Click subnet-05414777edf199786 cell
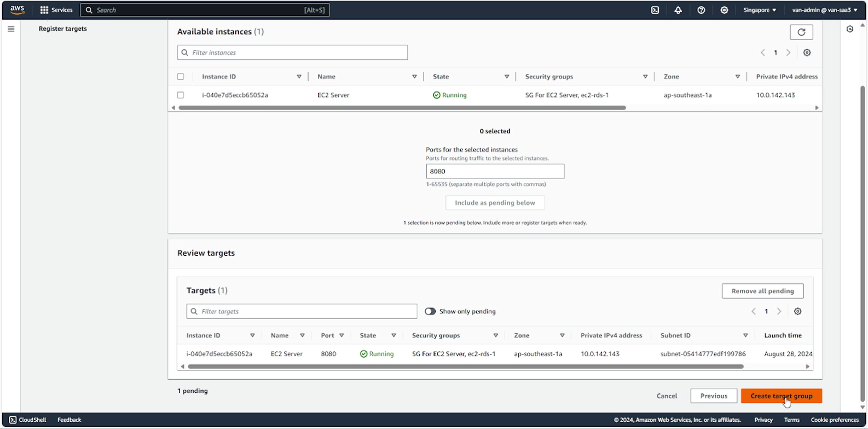Image resolution: width=868 pixels, height=429 pixels. [x=703, y=354]
